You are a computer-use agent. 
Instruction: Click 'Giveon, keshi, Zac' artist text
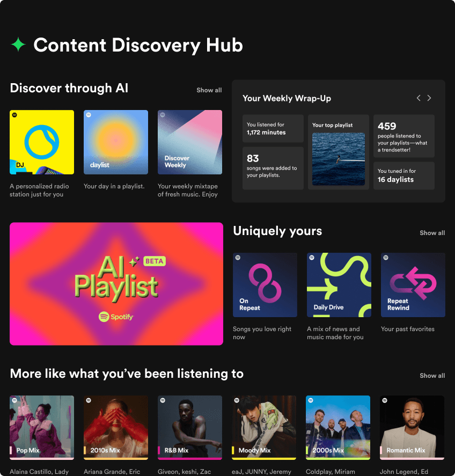(x=184, y=472)
